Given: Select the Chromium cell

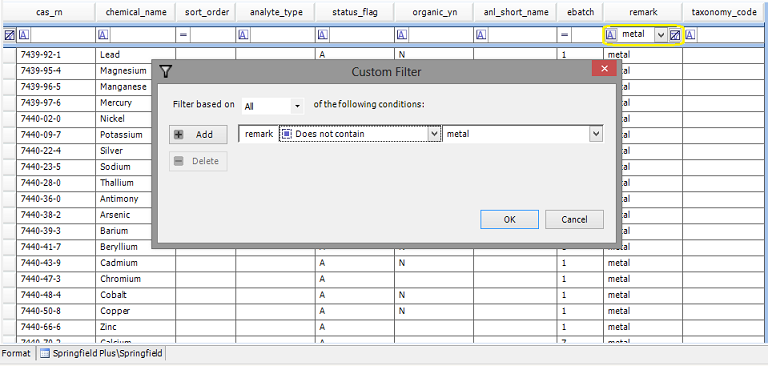Looking at the screenshot, I should click(136, 279).
